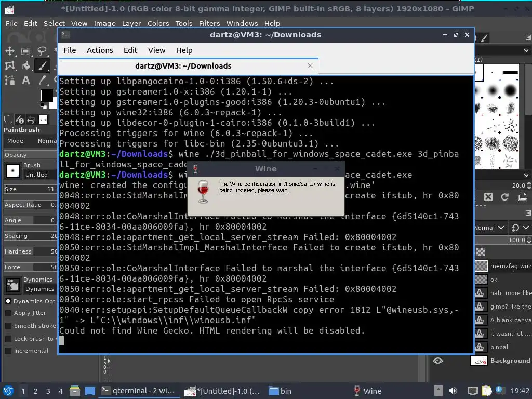The height and width of the screenshot is (399, 532).
Task: Adjust the paintbrush Size slider
Action: [31, 189]
